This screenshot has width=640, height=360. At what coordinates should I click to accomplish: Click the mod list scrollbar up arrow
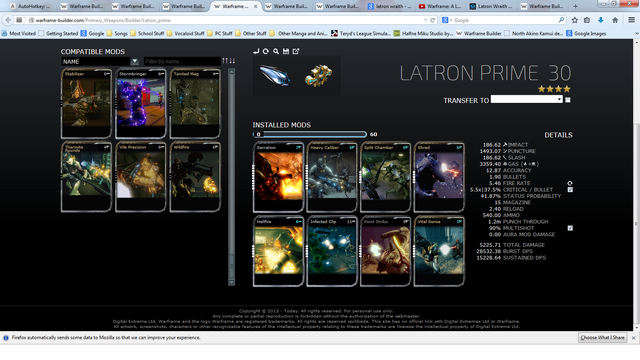pyautogui.click(x=231, y=72)
